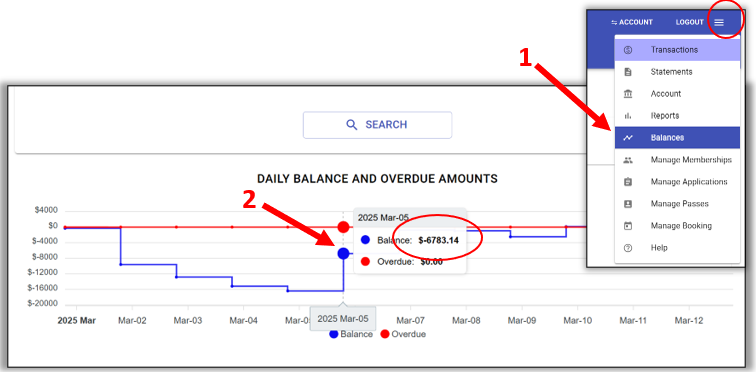756x372 pixels.
Task: Switch account via ACCOUNT button
Action: point(632,22)
